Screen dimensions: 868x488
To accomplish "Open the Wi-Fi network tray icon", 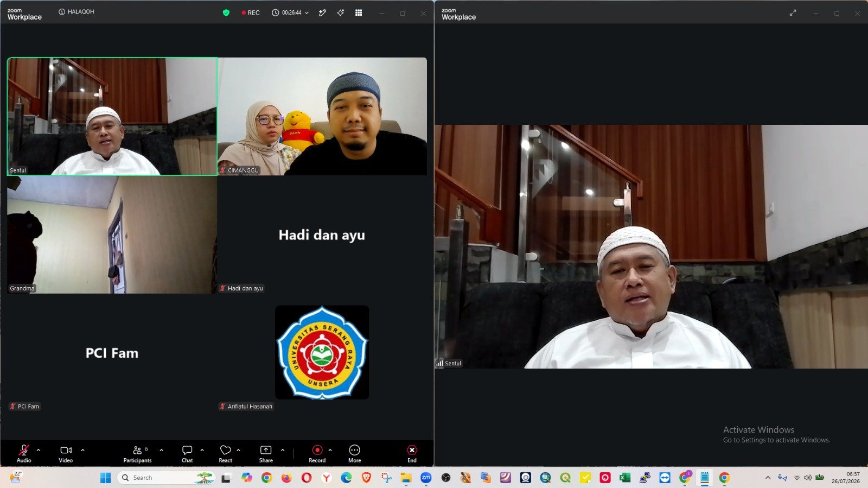I will [796, 478].
